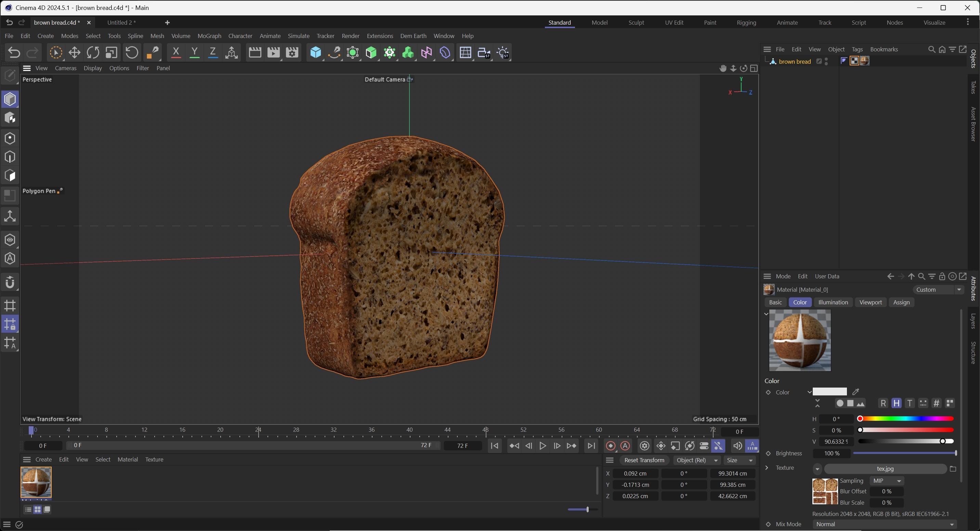The height and width of the screenshot is (531, 980).
Task: Click the Scale tool icon
Action: click(x=112, y=52)
